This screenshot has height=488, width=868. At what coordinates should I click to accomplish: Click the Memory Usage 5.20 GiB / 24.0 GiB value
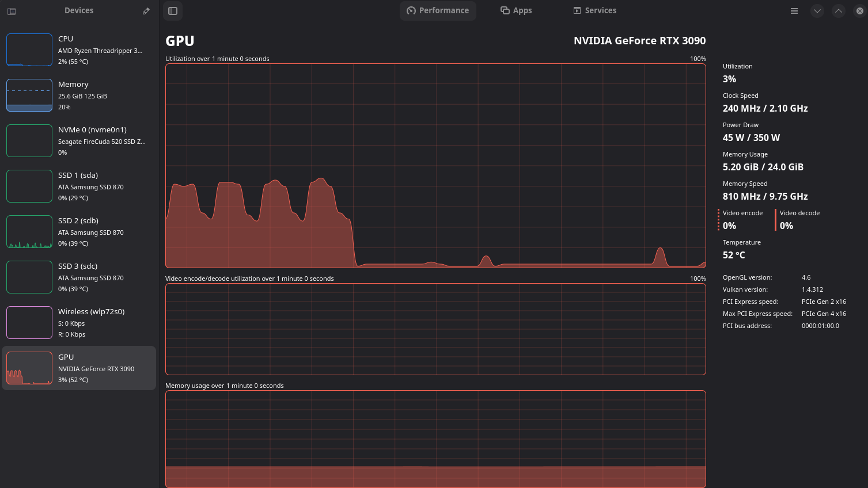(x=763, y=167)
